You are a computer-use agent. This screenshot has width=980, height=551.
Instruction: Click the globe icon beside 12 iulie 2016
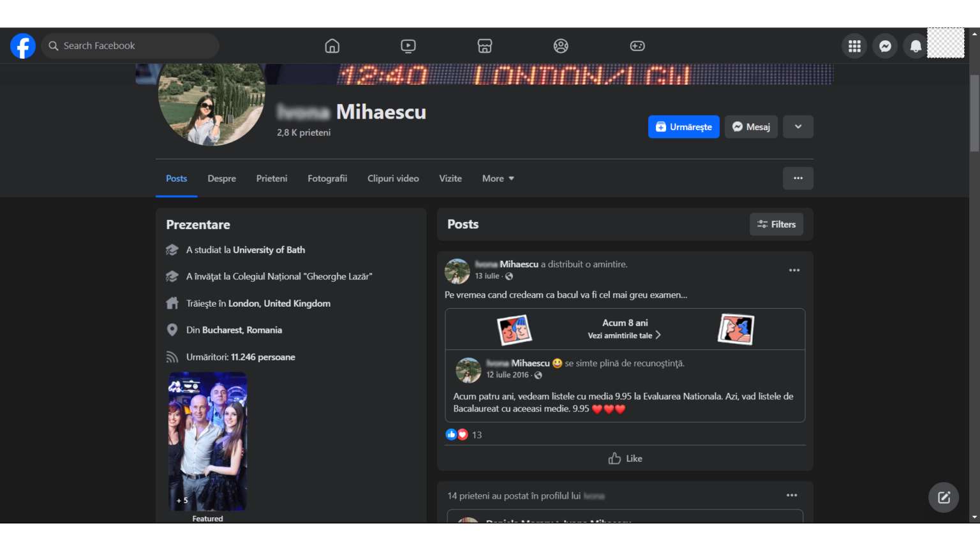(x=538, y=375)
